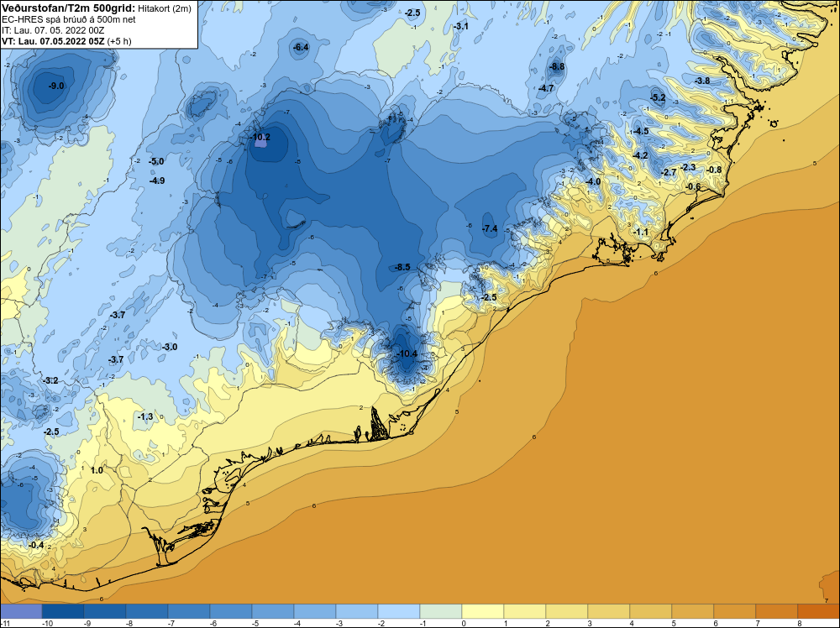This screenshot has width=840, height=628.
Task: Select the dark orange legend swatch above 8
Action: (818, 611)
